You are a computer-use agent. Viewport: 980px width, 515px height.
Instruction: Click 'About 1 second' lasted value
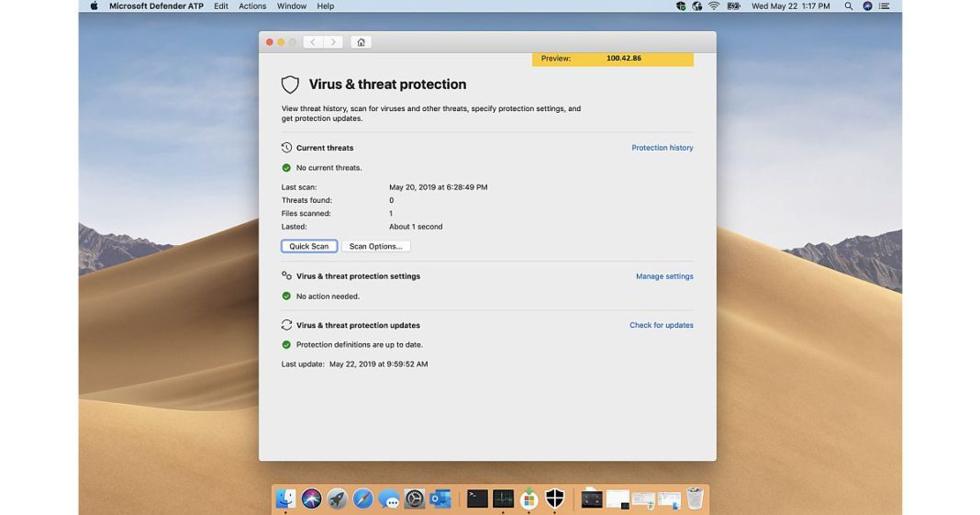416,227
